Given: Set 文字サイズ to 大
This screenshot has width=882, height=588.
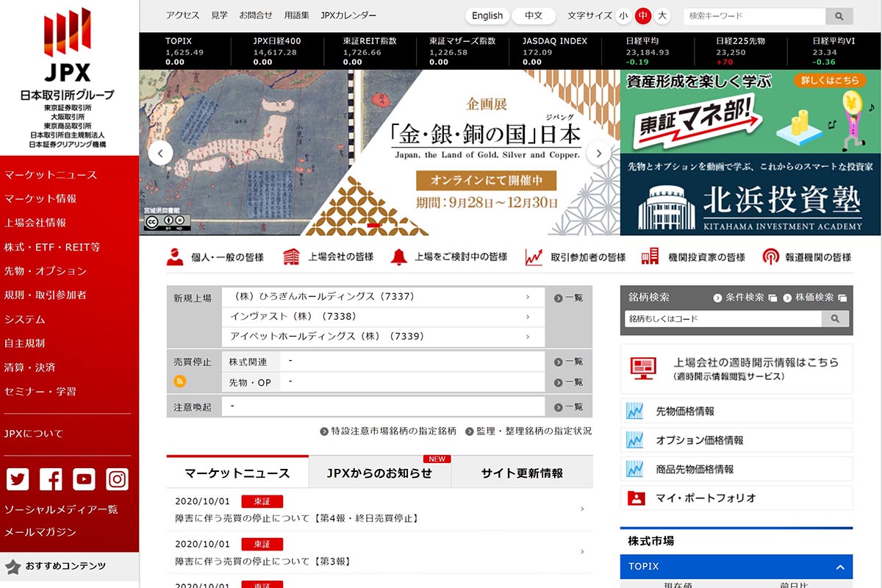Looking at the screenshot, I should 661,15.
